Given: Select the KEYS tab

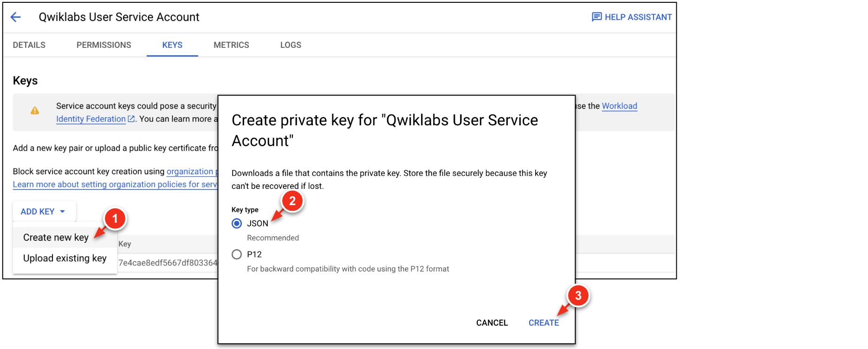Looking at the screenshot, I should coord(172,45).
